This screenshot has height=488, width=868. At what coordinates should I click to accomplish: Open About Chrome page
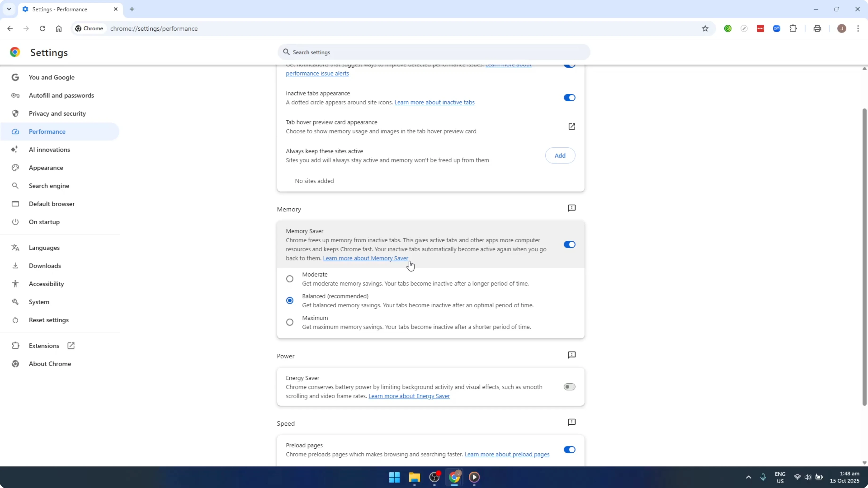click(x=60, y=364)
